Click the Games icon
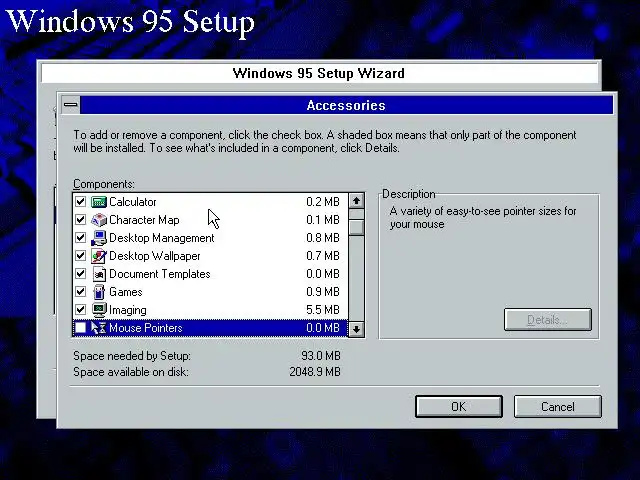 tap(99, 292)
